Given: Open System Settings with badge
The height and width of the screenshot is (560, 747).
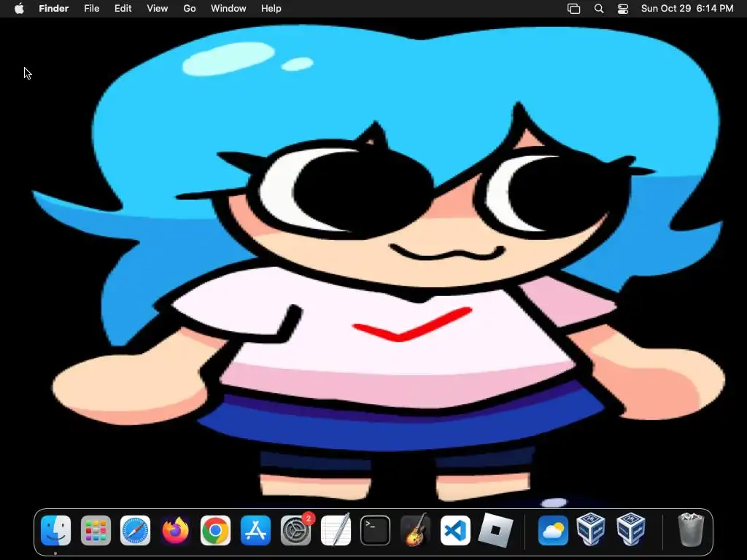Looking at the screenshot, I should click(x=296, y=531).
